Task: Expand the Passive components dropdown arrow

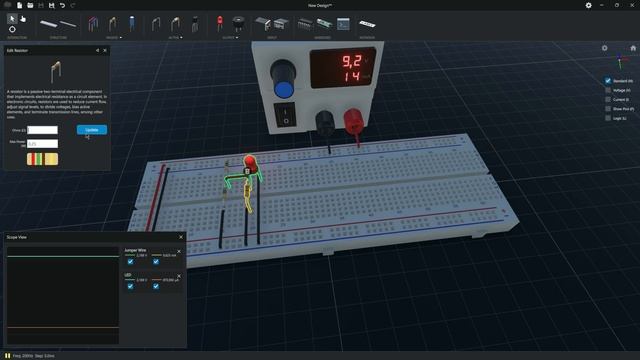Action: click(120, 38)
